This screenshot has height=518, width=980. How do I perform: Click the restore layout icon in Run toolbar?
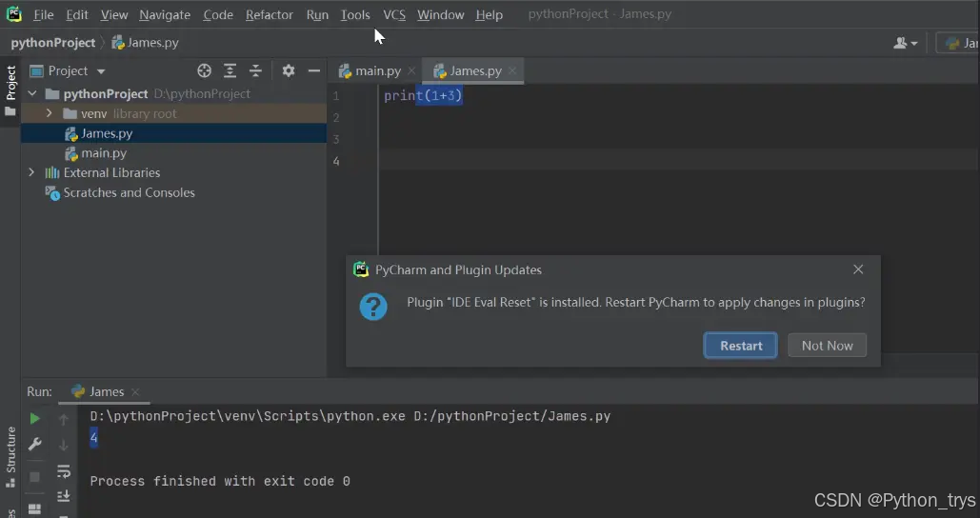coord(35,509)
